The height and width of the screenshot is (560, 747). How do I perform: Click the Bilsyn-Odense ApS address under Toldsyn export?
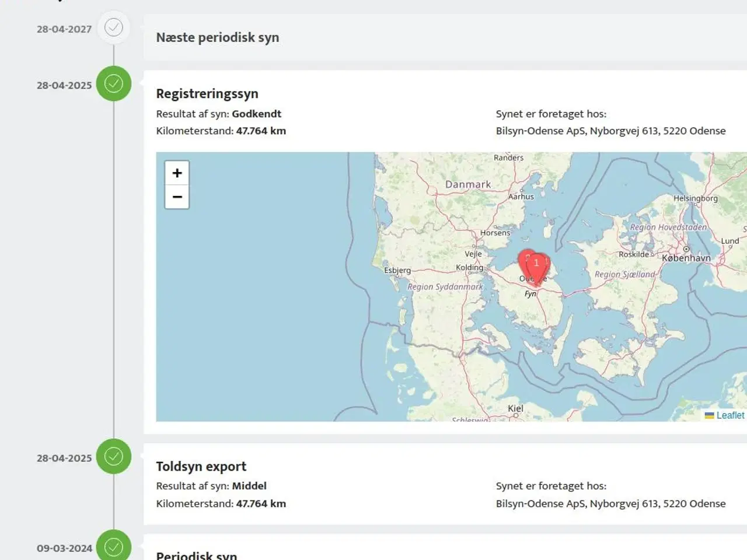coord(611,503)
